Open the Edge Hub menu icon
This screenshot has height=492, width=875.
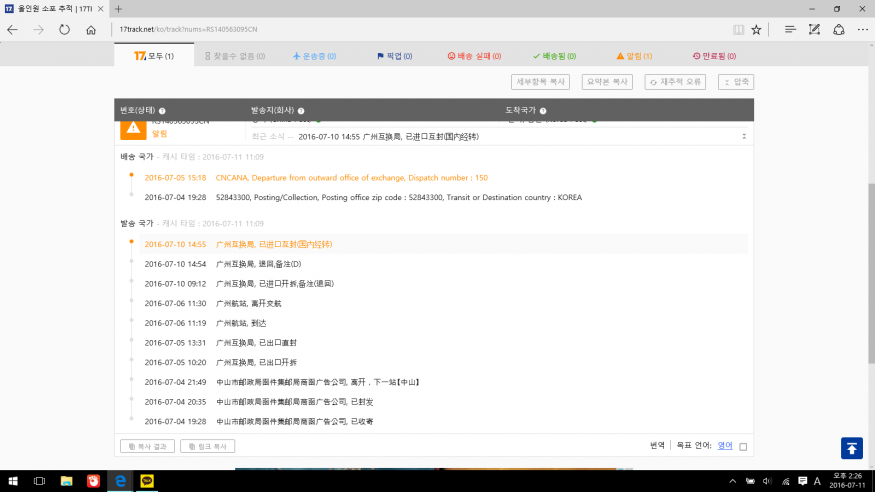(790, 29)
